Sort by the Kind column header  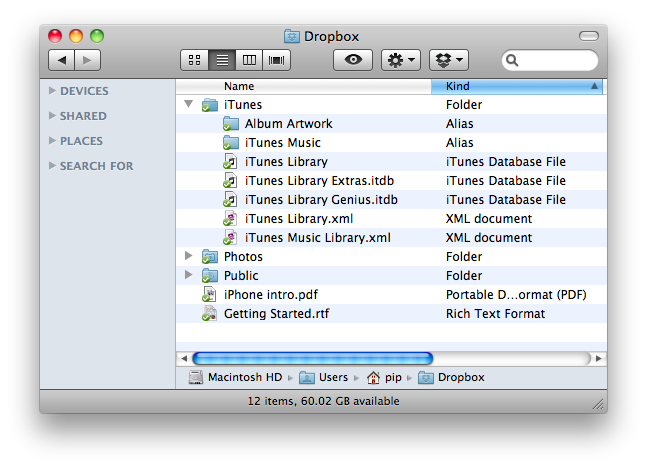click(x=517, y=86)
